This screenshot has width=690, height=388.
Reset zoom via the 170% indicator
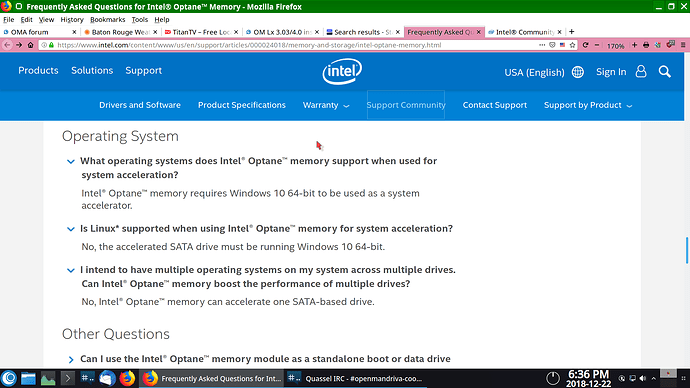point(615,45)
